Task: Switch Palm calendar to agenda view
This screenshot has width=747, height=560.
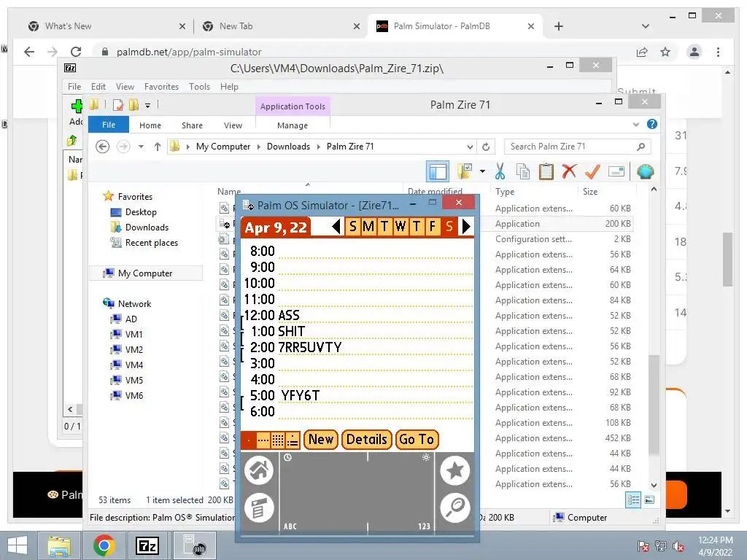Action: (293, 440)
